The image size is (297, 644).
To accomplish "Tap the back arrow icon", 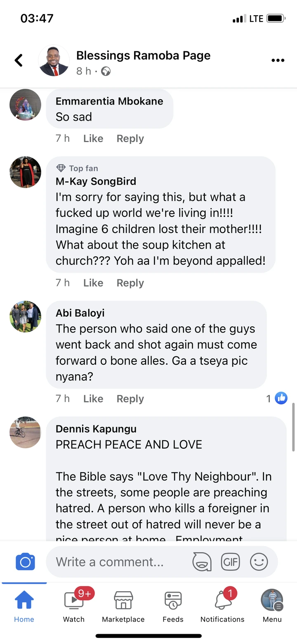I will pyautogui.click(x=19, y=60).
